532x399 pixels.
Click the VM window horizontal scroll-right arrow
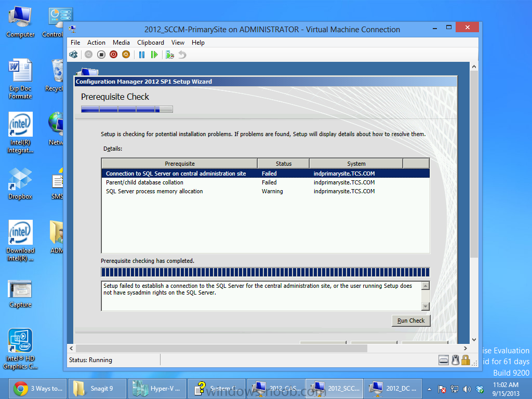[465, 349]
